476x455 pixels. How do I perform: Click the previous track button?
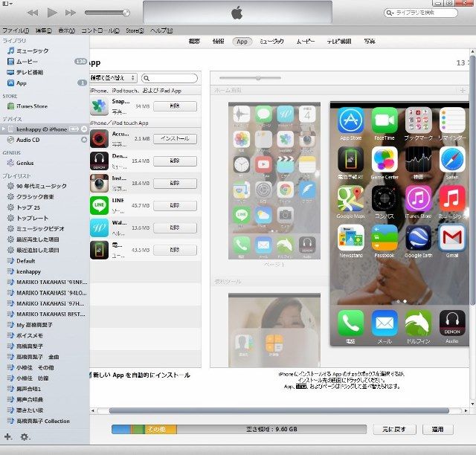pyautogui.click(x=33, y=13)
